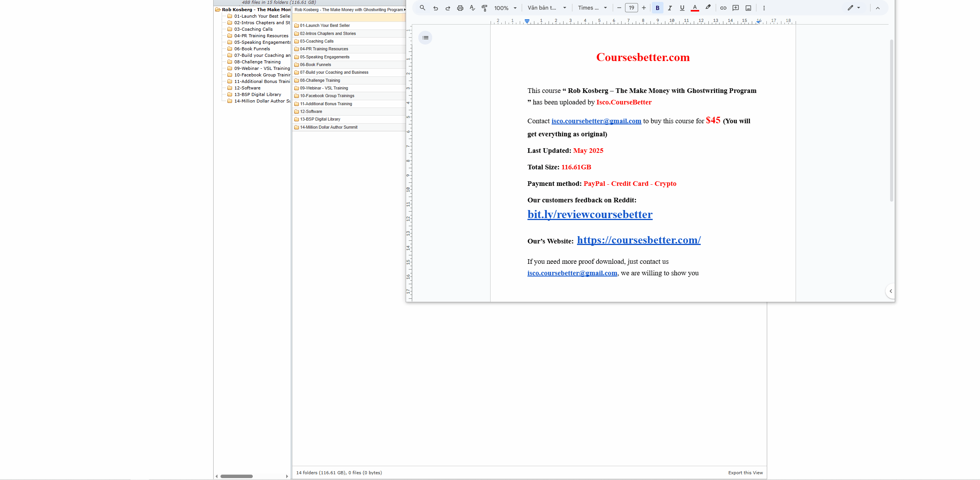Open the Times font dropdown

[592, 8]
